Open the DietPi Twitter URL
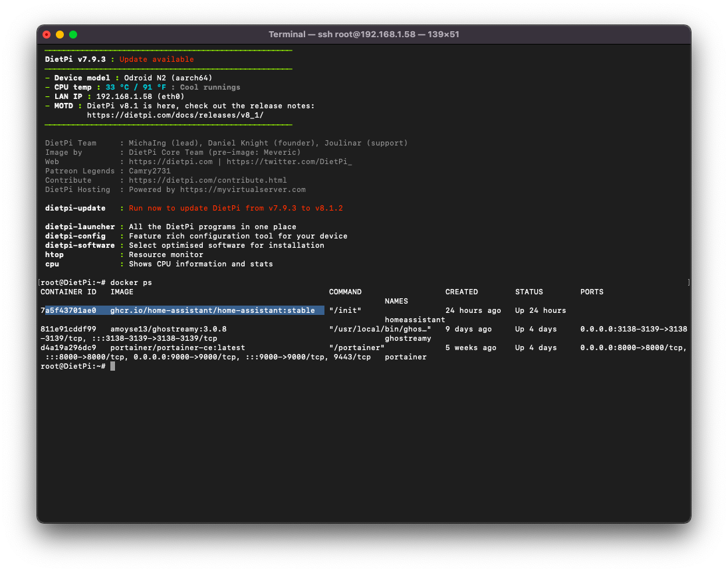This screenshot has height=572, width=728. click(x=292, y=161)
